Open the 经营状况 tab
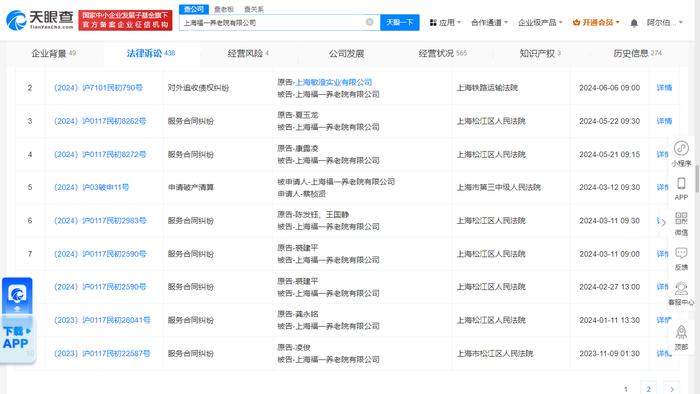This screenshot has height=394, width=700. pos(442,53)
